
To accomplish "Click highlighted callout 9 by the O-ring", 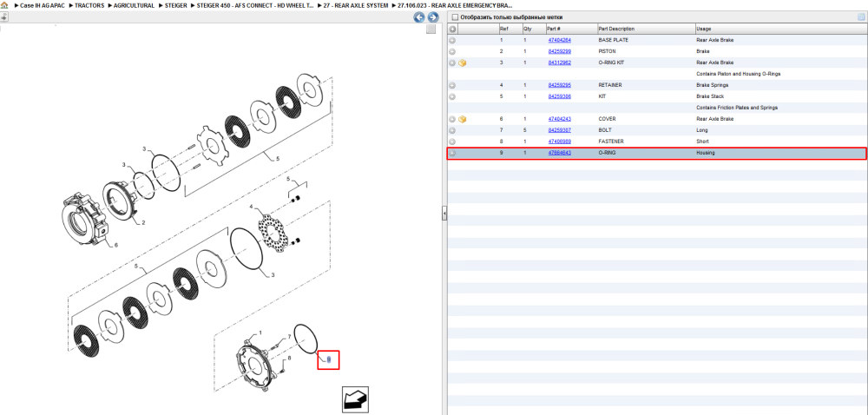I will pyautogui.click(x=329, y=360).
